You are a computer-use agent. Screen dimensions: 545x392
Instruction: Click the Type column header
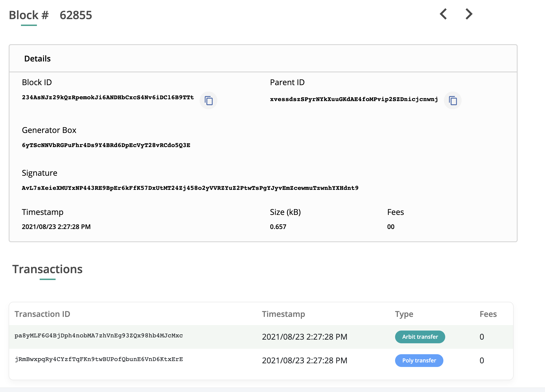pos(404,314)
